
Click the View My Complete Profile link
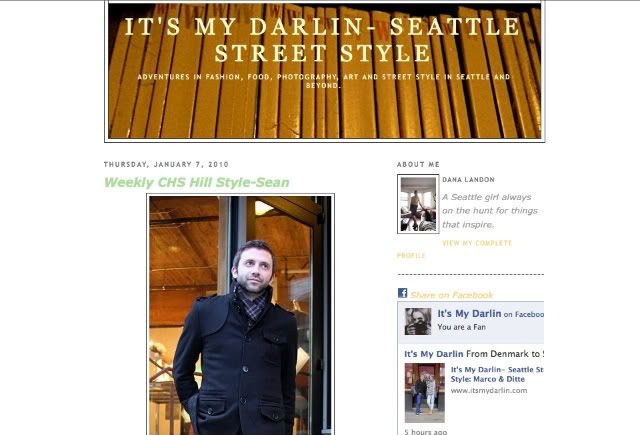[x=454, y=249]
